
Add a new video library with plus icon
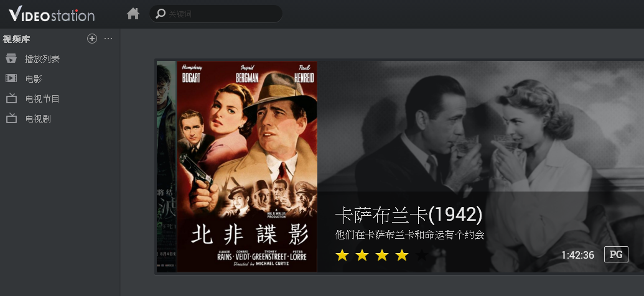pyautogui.click(x=92, y=39)
